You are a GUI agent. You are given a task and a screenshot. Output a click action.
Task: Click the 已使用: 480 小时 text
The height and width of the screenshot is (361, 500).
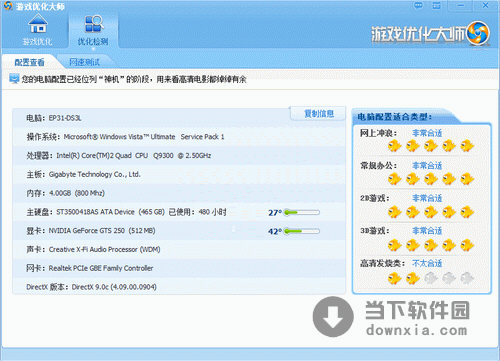coord(198,212)
